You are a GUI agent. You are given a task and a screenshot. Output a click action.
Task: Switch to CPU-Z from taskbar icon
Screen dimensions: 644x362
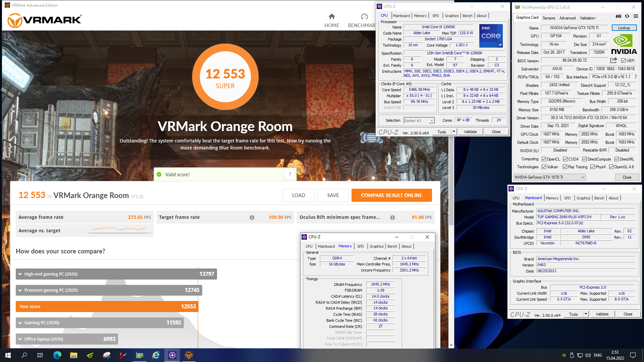coord(172,355)
